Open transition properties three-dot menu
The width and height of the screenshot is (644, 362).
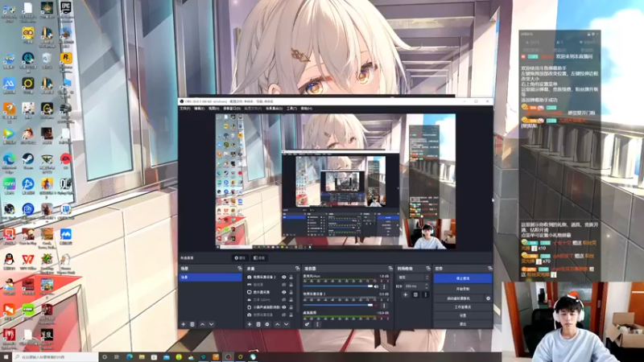coord(425,294)
